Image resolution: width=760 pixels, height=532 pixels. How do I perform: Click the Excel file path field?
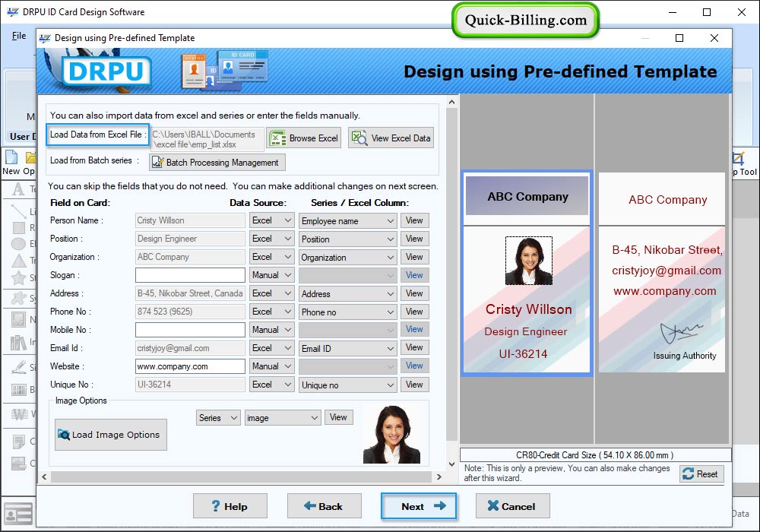click(207, 139)
